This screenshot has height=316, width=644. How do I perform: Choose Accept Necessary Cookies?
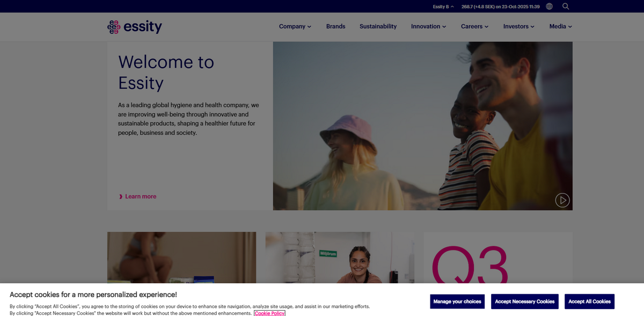[525, 301]
